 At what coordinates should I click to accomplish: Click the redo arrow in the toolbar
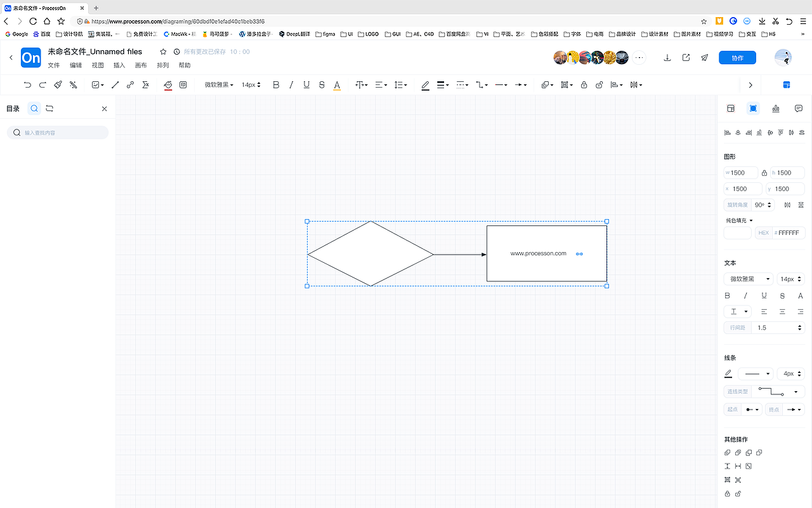[x=43, y=84]
